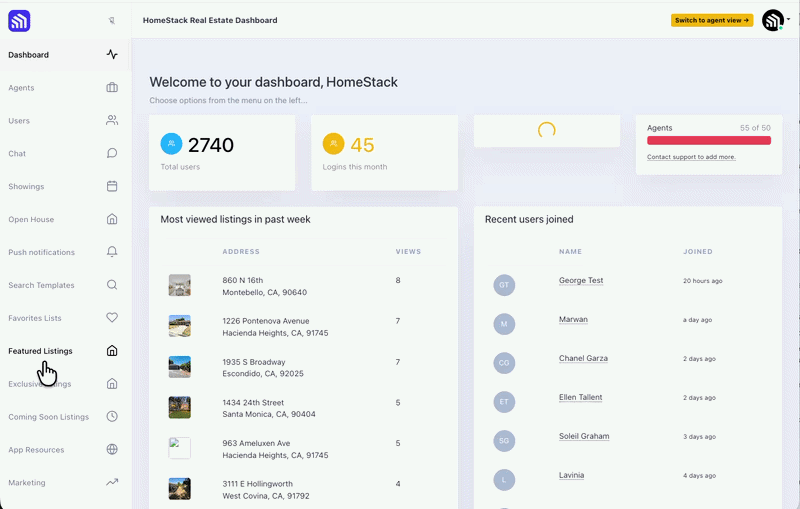Image resolution: width=800 pixels, height=509 pixels.
Task: Click the blue Total users icon
Action: coord(171,144)
